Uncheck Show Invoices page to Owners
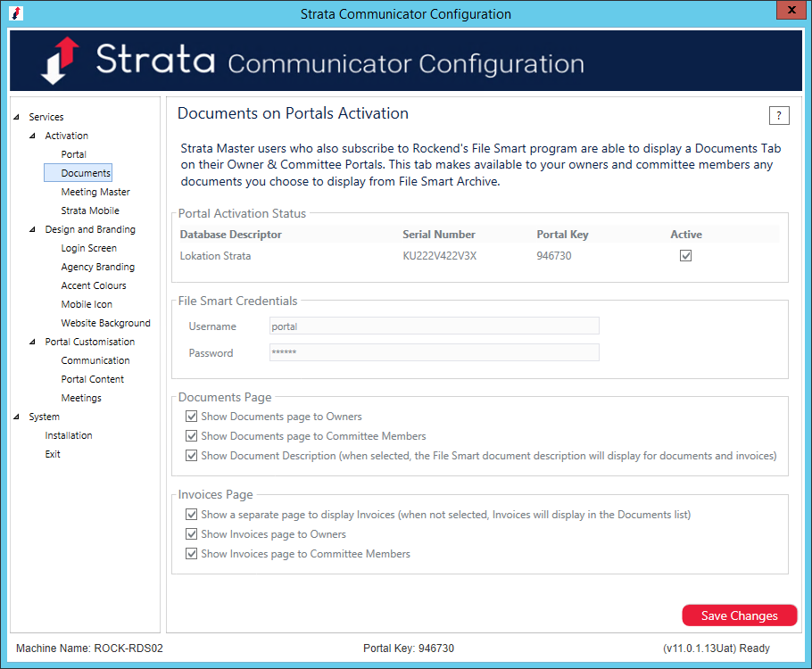Screen dimensions: 812x669 (192, 533)
